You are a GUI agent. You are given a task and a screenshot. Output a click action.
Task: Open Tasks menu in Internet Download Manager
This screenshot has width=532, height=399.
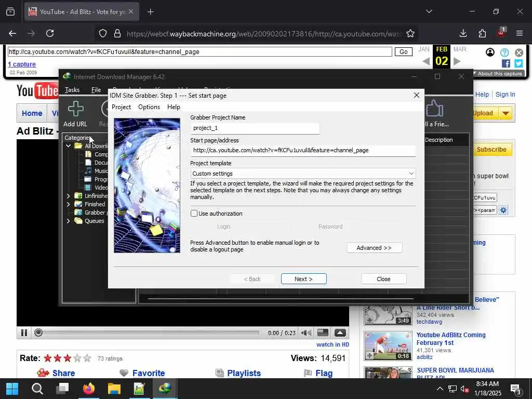[72, 89]
